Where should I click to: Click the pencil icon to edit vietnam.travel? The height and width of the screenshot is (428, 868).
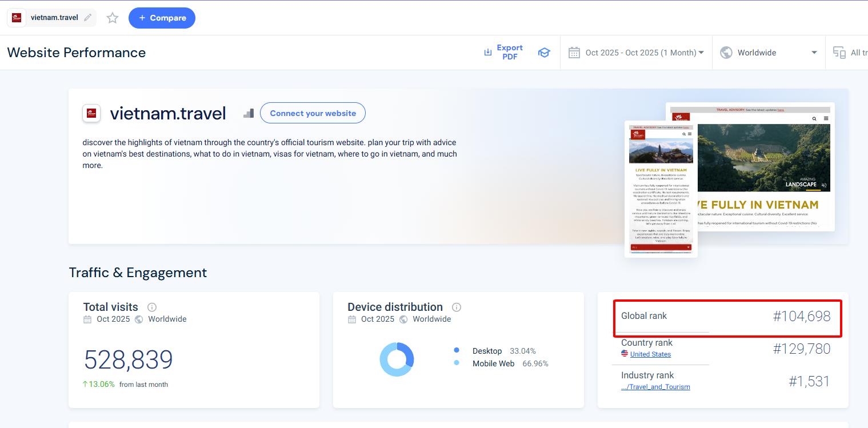coord(88,17)
